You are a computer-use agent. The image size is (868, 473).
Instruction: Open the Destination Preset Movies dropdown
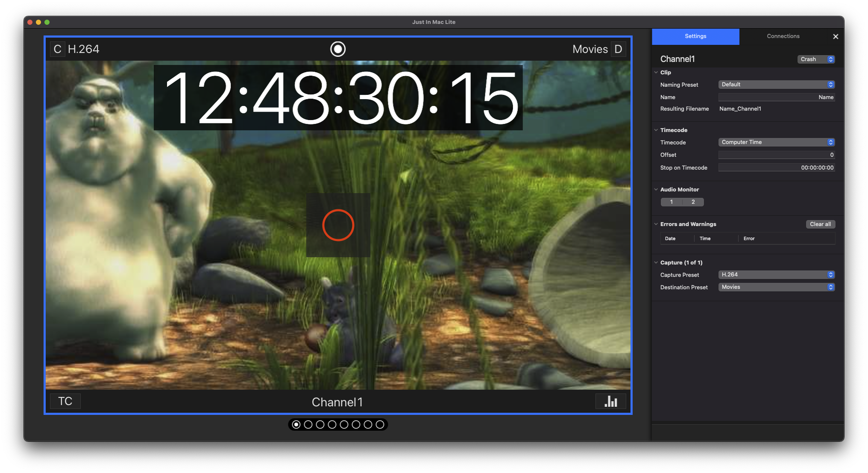click(777, 287)
